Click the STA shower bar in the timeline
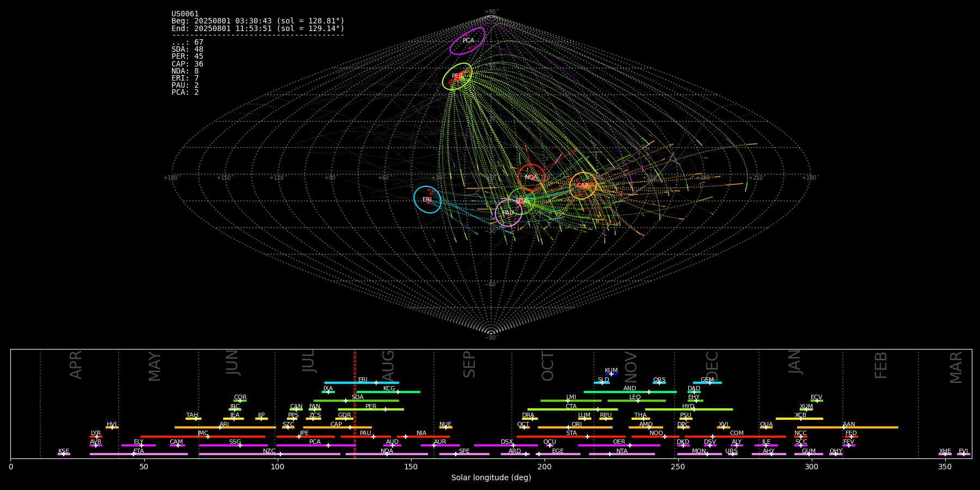This screenshot has height=490, width=980. pyautogui.click(x=571, y=436)
